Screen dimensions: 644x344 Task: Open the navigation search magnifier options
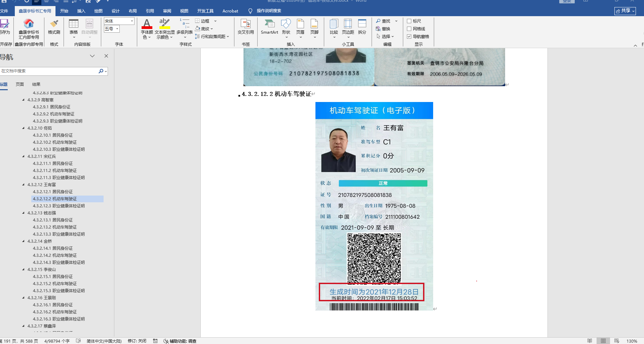[x=103, y=71]
